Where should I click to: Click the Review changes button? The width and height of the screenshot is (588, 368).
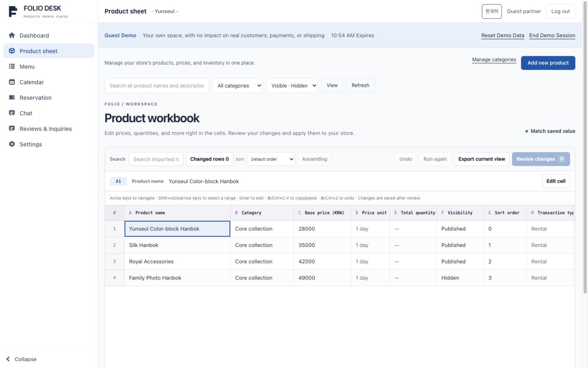(x=541, y=159)
